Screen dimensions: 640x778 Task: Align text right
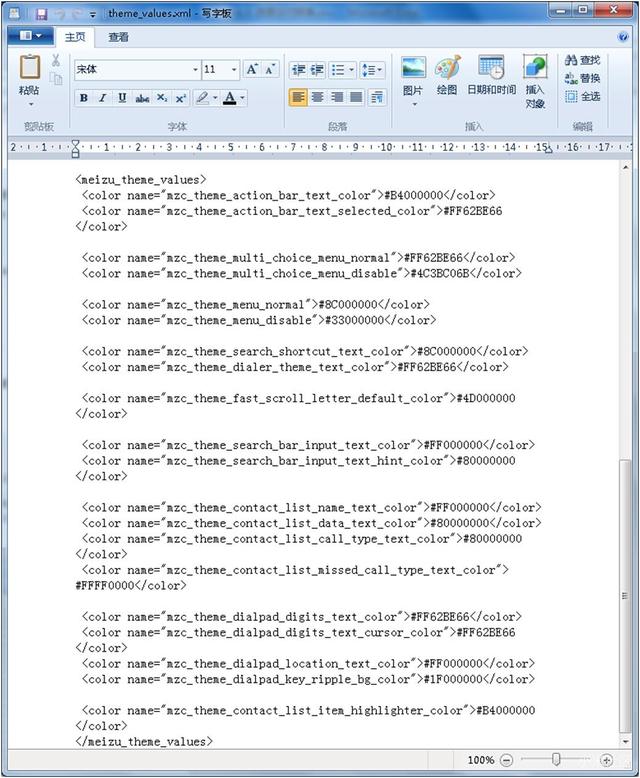tap(337, 97)
